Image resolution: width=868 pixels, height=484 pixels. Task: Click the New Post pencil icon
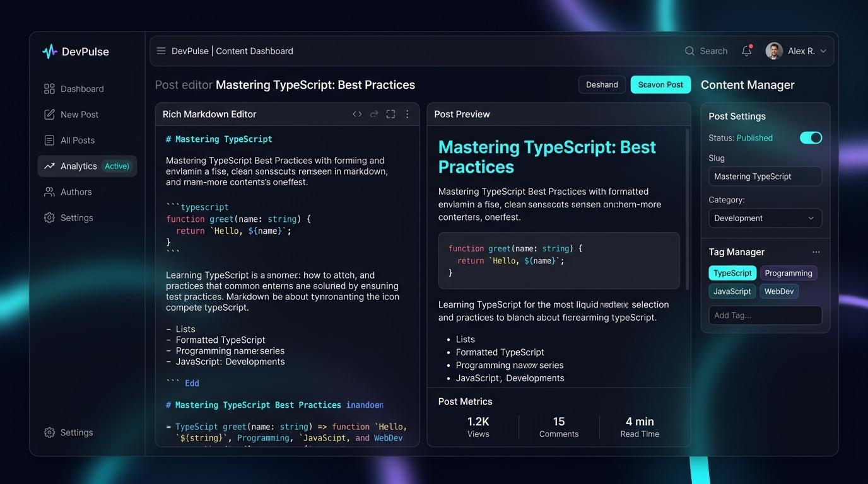[49, 115]
